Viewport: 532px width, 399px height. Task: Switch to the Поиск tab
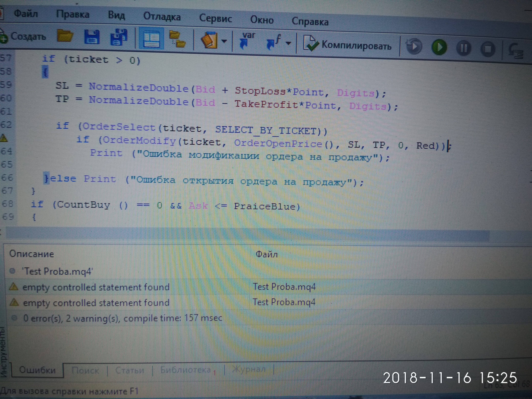[x=85, y=370]
